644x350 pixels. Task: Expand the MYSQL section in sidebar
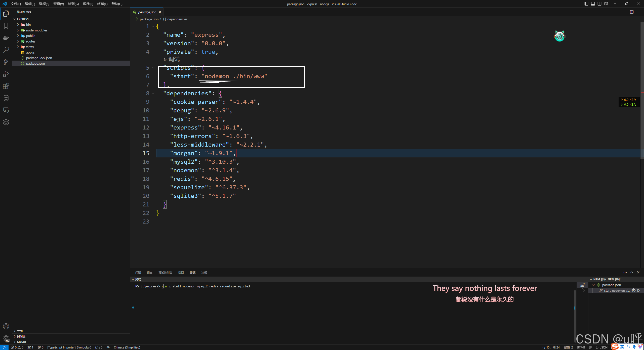tap(22, 342)
